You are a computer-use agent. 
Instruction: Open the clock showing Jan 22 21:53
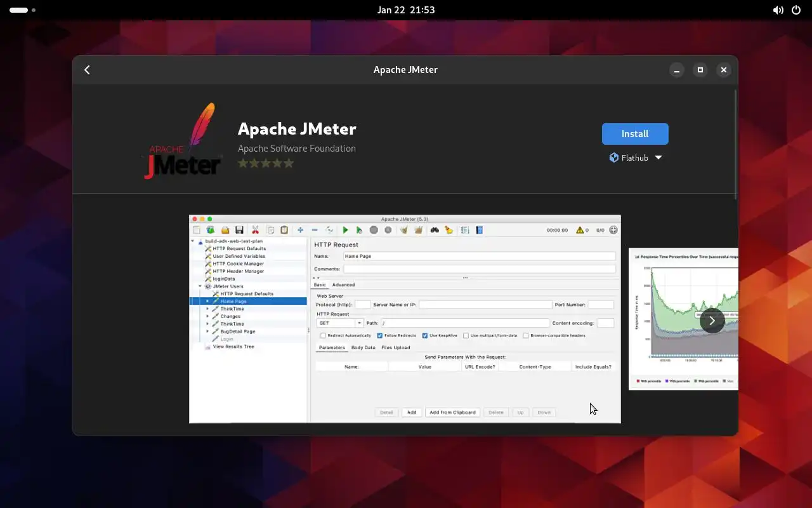click(406, 10)
